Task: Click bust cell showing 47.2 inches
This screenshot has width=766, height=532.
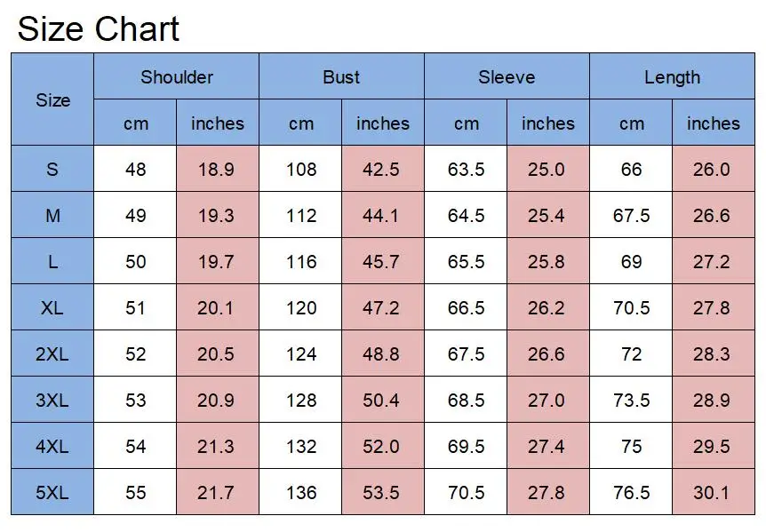Action: coord(381,307)
